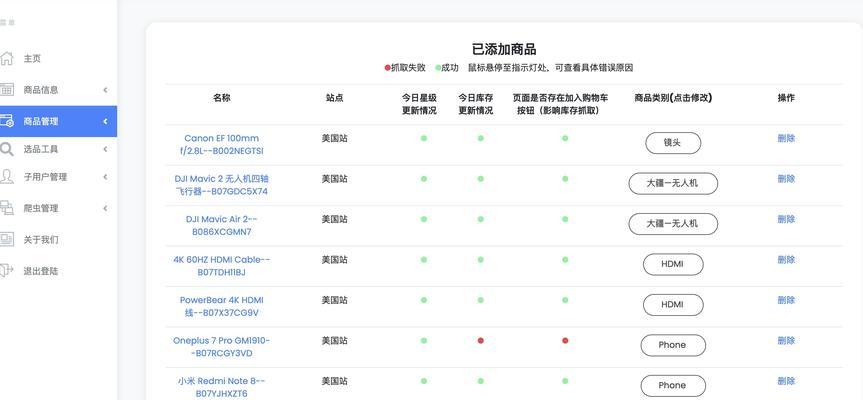The image size is (863, 400).
Task: Delete the DJI Mavic Air 2 product
Action: [x=786, y=219]
